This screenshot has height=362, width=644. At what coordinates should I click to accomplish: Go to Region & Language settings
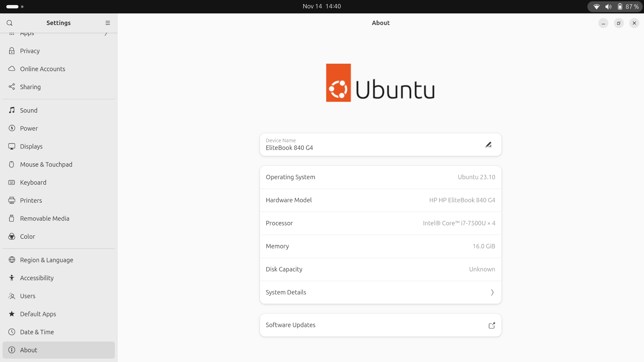[46, 260]
